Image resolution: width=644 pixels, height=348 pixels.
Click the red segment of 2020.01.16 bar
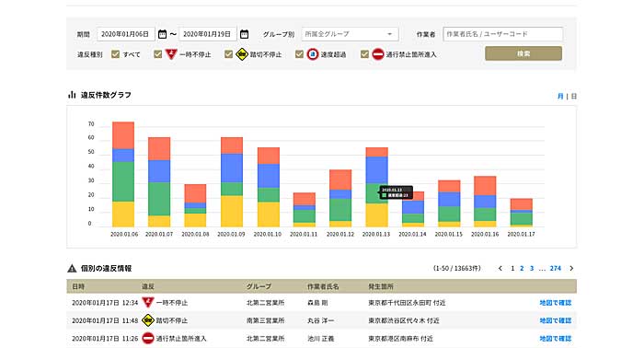485,186
